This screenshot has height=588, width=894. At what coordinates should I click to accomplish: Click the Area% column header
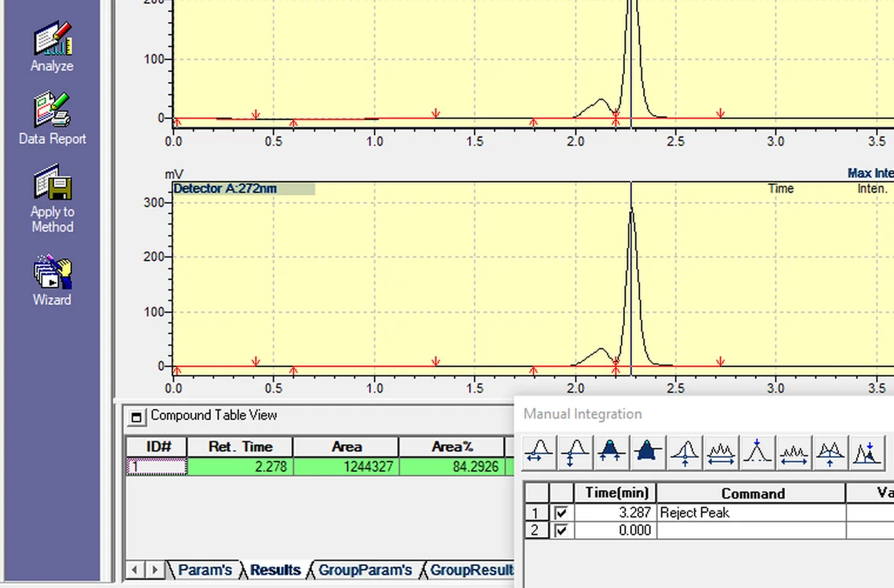[452, 447]
